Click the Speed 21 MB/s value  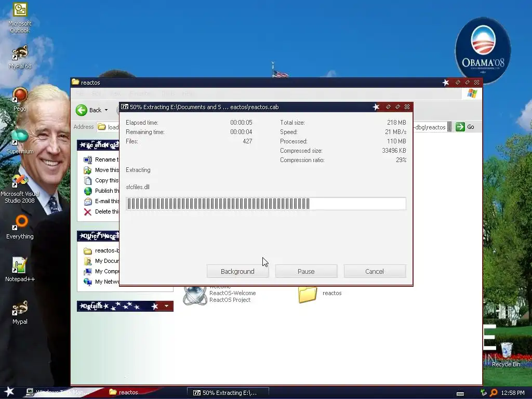(395, 132)
